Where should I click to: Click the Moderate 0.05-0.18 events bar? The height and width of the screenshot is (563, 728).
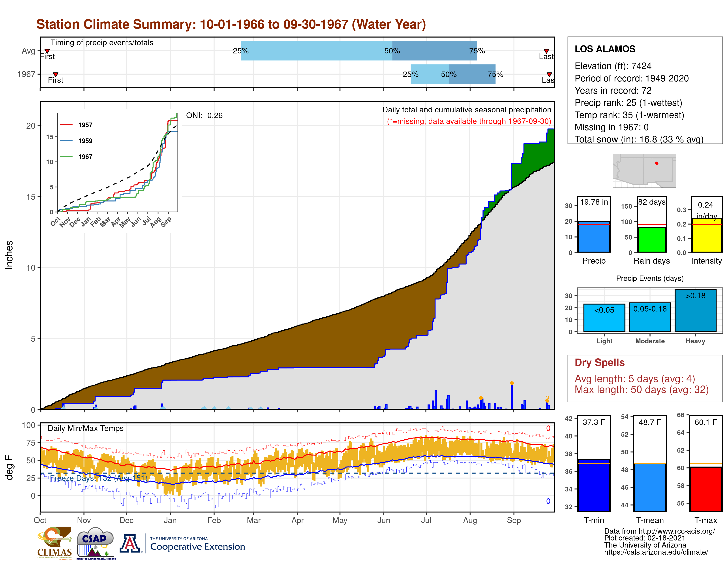[650, 317]
